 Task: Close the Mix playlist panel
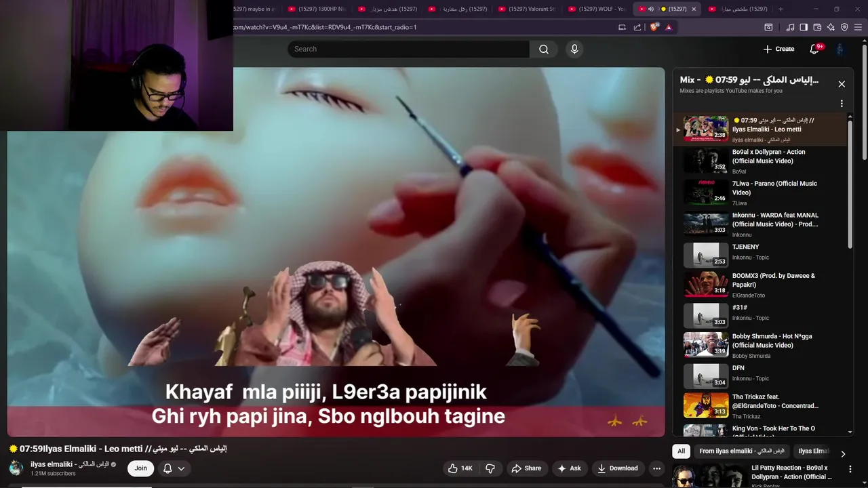[842, 84]
